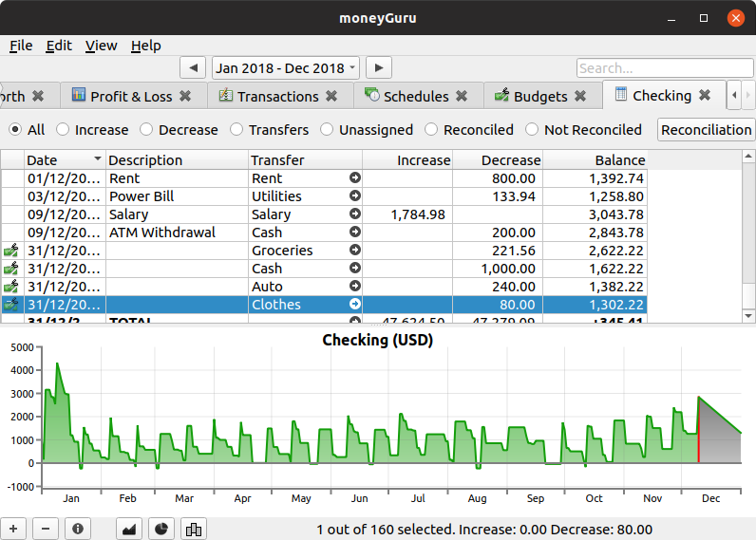756x540 pixels.
Task: Toggle the graph view icon
Action: (x=129, y=529)
